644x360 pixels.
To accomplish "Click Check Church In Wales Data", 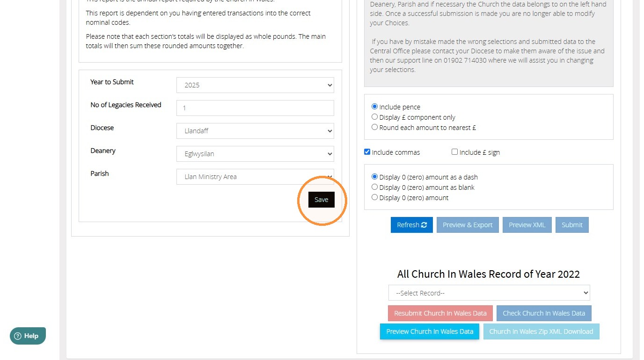I will point(544,313).
